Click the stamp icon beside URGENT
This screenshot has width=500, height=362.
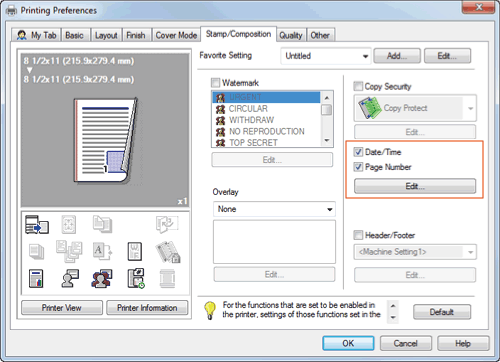pos(220,97)
